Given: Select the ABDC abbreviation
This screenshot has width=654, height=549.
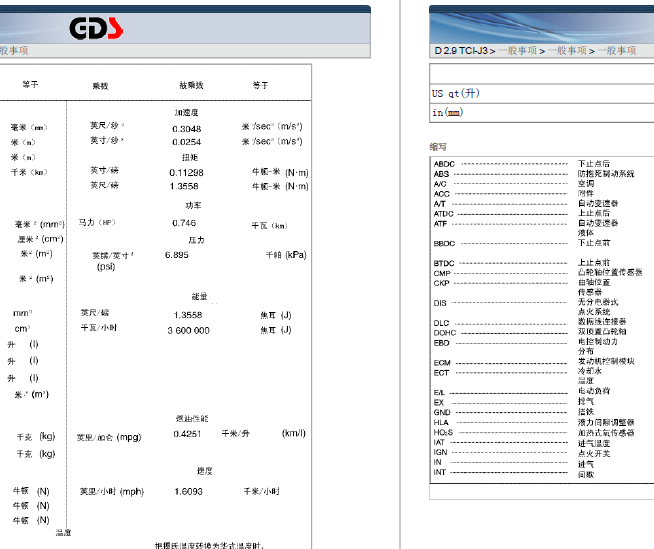Looking at the screenshot, I should pyautogui.click(x=444, y=164).
